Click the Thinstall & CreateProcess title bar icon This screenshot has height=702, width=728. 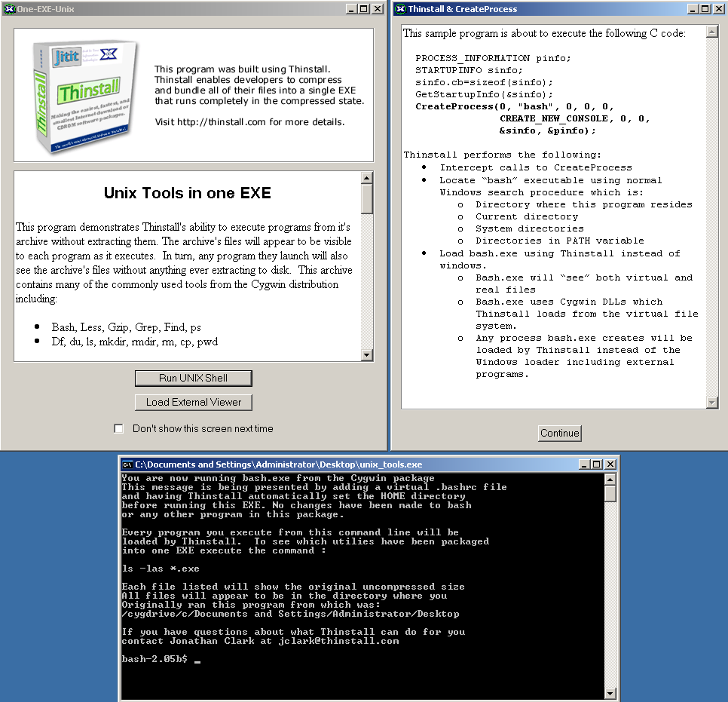pos(399,9)
